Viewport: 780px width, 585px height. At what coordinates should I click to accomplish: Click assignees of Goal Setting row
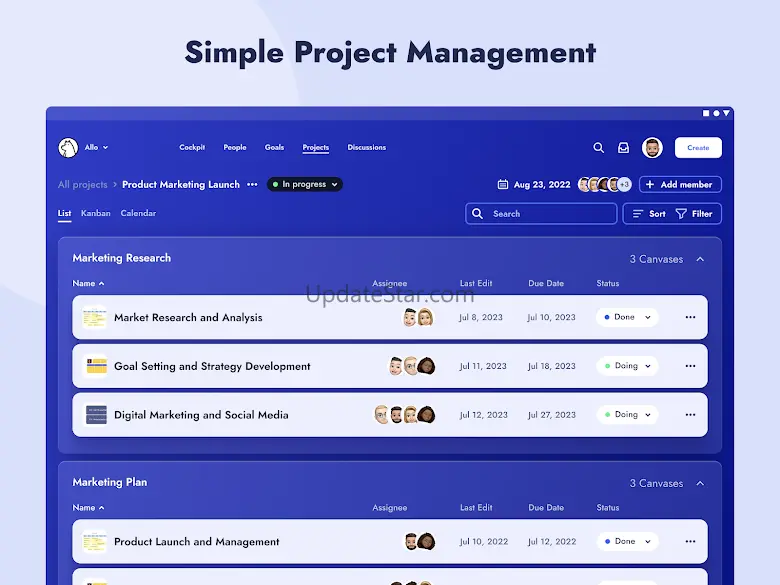[411, 366]
